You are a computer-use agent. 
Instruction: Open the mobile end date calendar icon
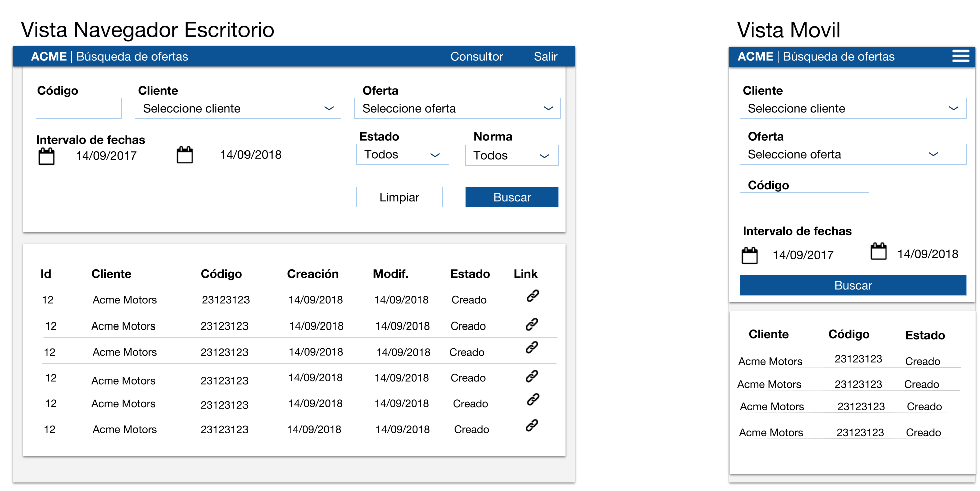pos(878,251)
